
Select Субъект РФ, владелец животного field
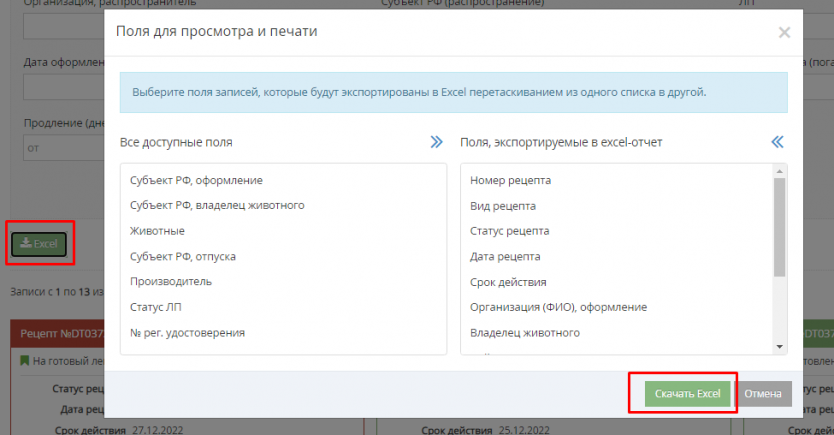click(217, 205)
